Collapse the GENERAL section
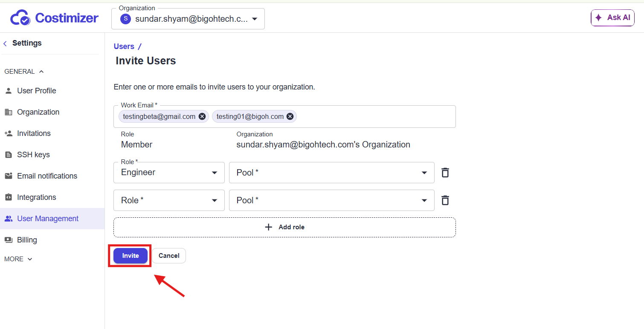The width and height of the screenshot is (644, 329). click(24, 72)
